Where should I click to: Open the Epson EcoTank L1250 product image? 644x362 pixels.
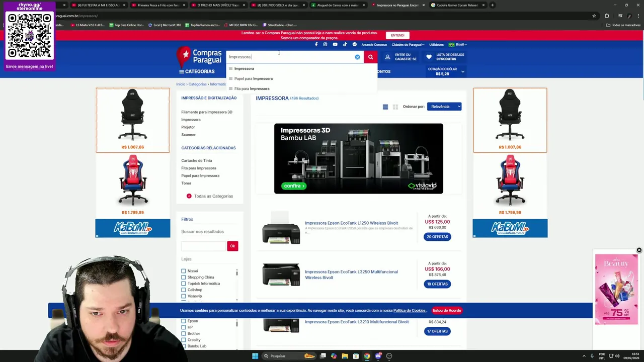click(281, 228)
